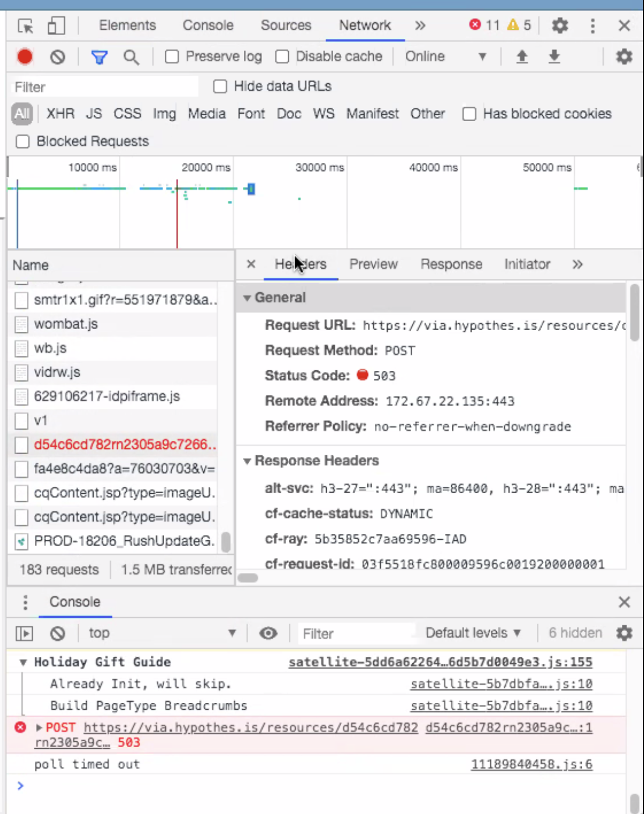The image size is (644, 814).
Task: Switch to the Sources tab
Action: [x=286, y=26]
